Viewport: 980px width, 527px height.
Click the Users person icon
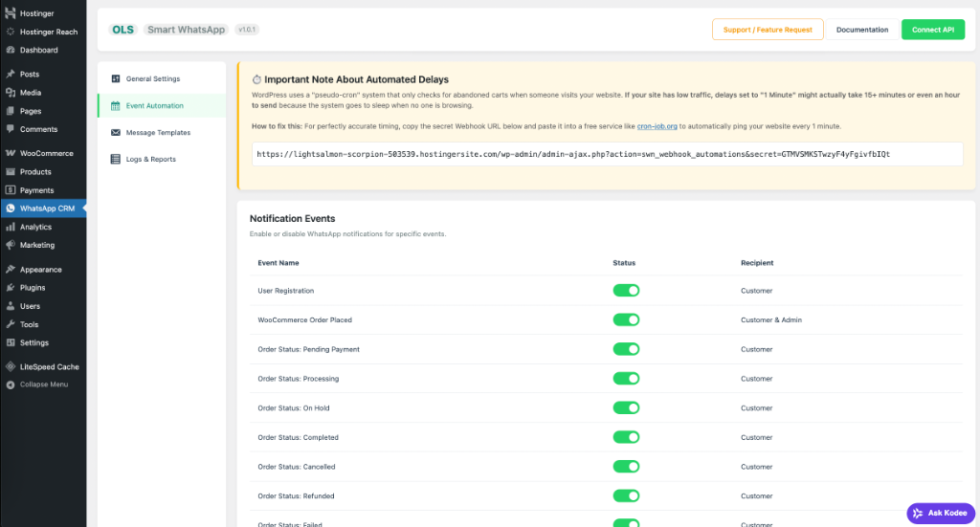(10, 306)
